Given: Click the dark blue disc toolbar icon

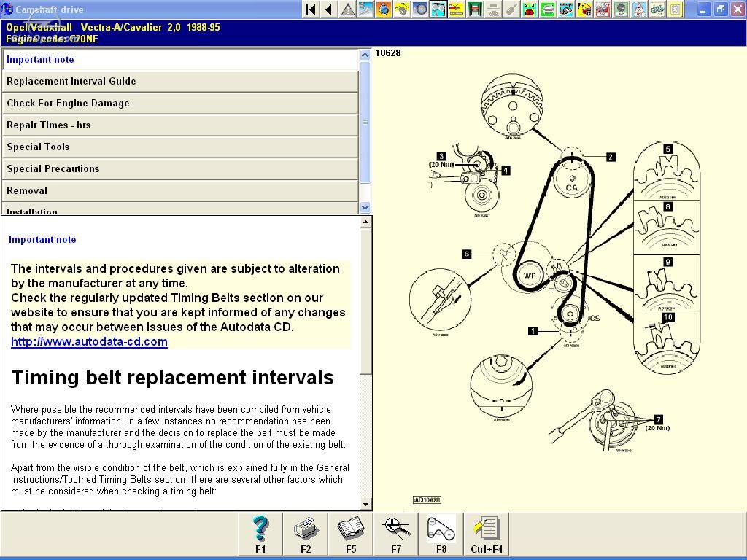Looking at the screenshot, I should pos(420,9).
